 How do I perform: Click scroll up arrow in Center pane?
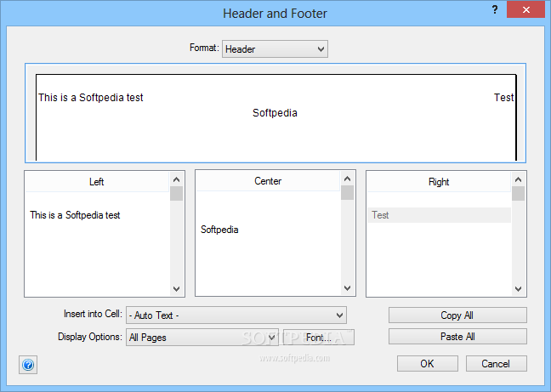[347, 179]
